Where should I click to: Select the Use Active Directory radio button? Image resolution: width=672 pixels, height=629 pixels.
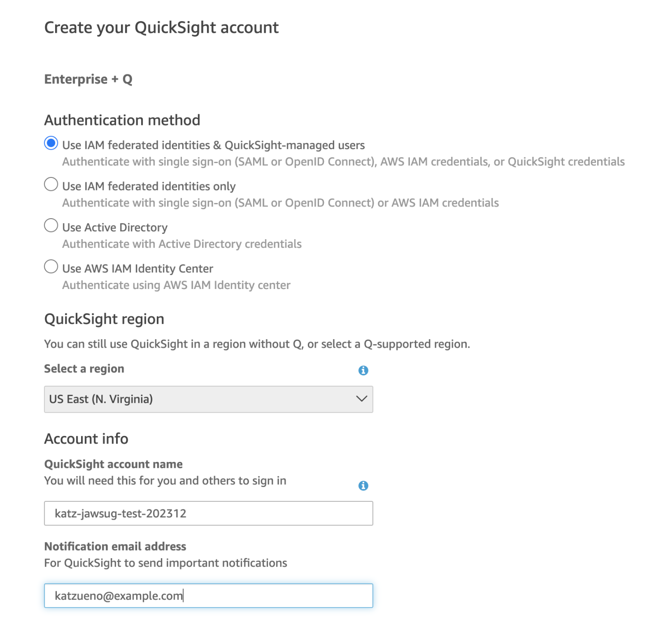[51, 225]
